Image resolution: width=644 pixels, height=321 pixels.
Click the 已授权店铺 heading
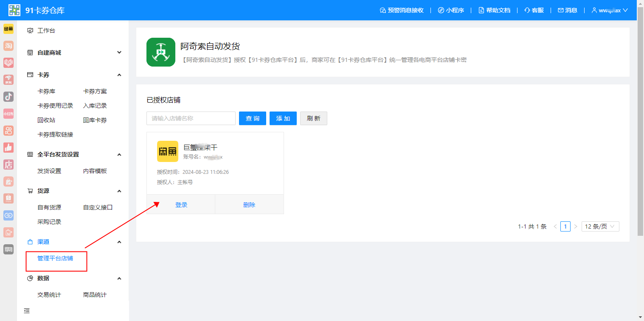(x=163, y=100)
